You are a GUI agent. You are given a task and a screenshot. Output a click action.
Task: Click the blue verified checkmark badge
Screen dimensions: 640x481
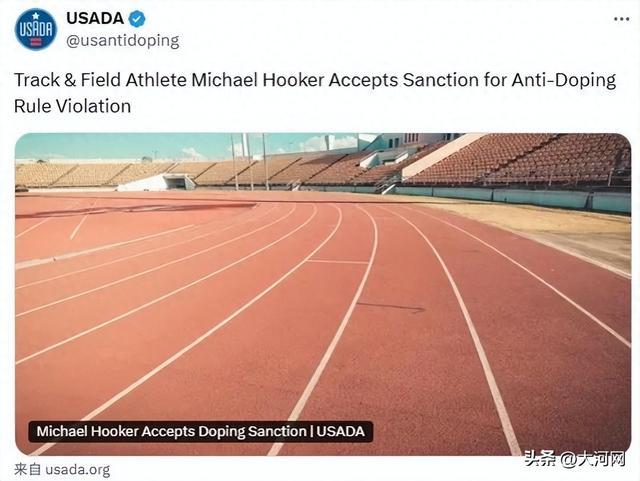click(137, 18)
